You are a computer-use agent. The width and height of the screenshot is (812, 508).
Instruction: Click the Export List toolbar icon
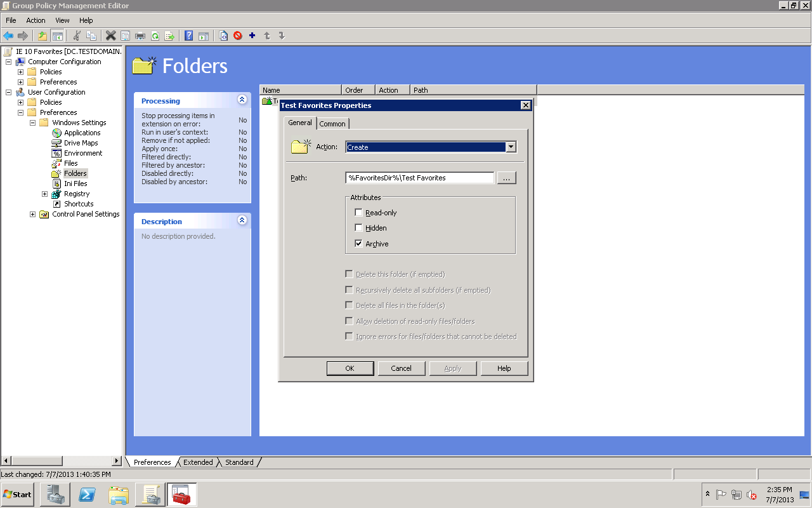click(x=169, y=36)
